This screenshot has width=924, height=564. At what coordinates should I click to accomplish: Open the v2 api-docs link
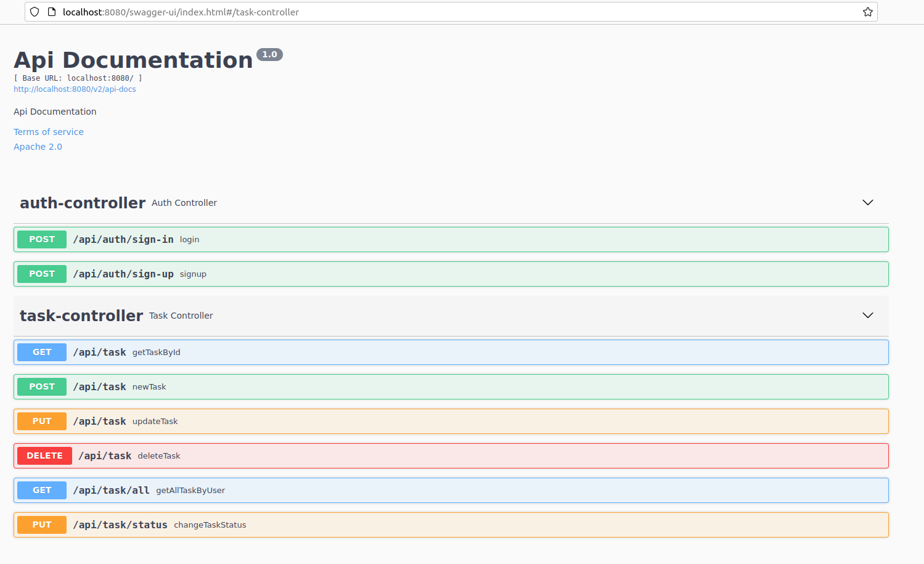(x=74, y=89)
